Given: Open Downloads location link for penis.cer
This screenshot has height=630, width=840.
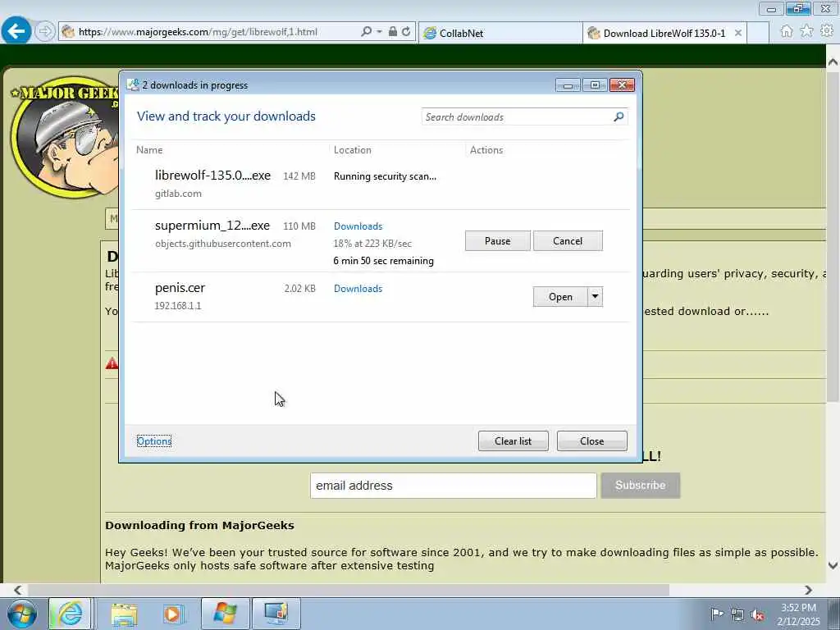Looking at the screenshot, I should click(358, 288).
